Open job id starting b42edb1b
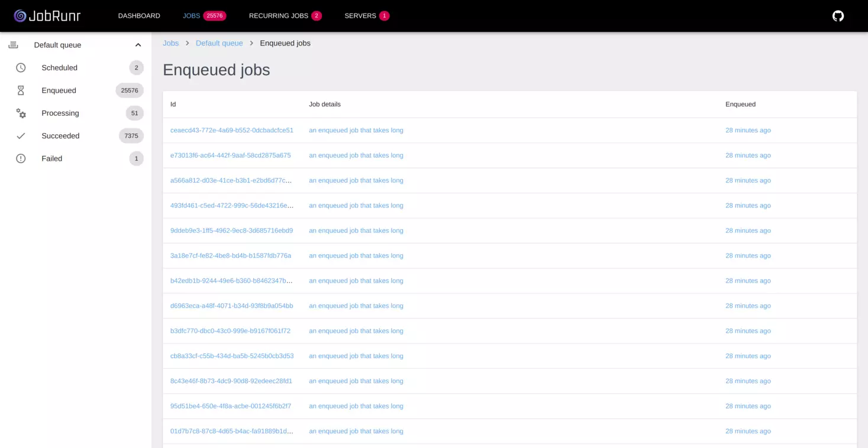The height and width of the screenshot is (448, 868). [232, 281]
